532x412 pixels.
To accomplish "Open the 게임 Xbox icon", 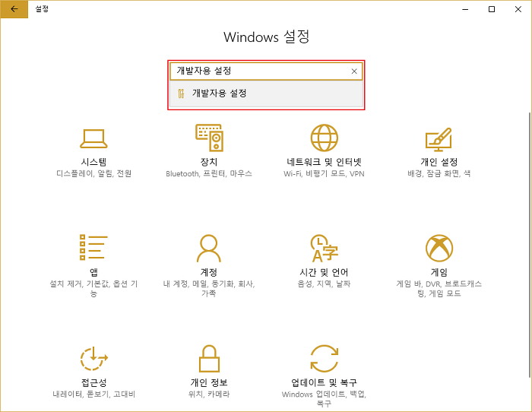I will coord(439,248).
